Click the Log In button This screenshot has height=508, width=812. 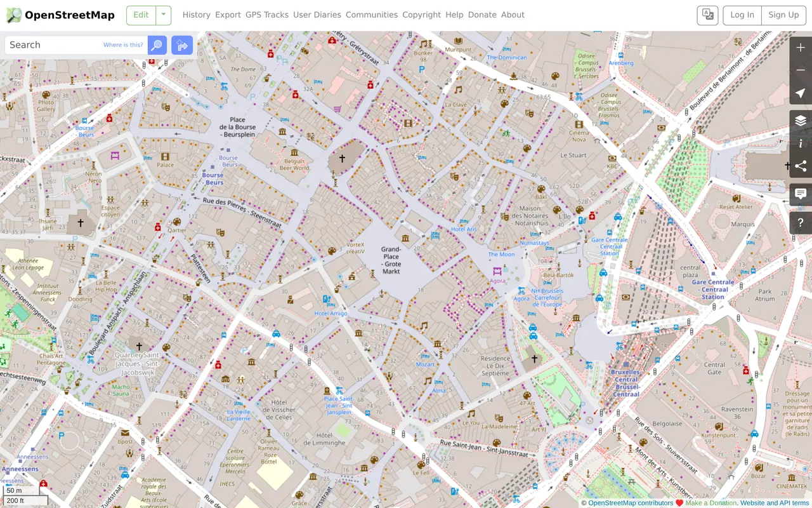click(742, 15)
